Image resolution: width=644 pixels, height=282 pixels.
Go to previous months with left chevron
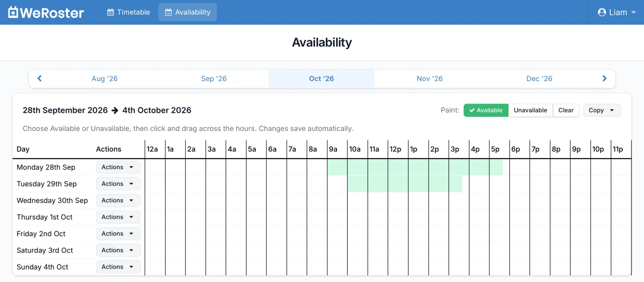39,78
